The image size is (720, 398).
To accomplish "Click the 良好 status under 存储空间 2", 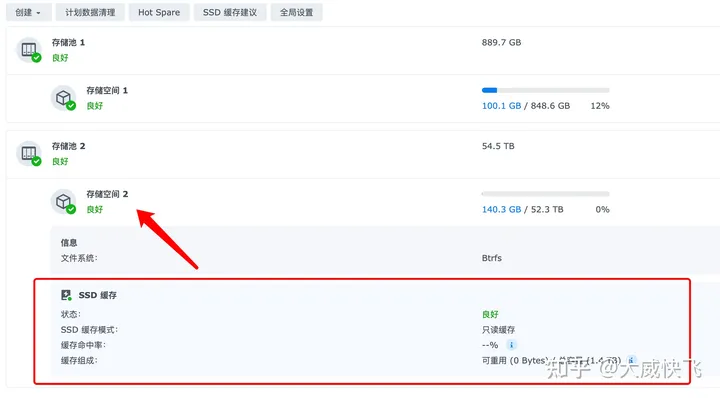I will pyautogui.click(x=95, y=209).
